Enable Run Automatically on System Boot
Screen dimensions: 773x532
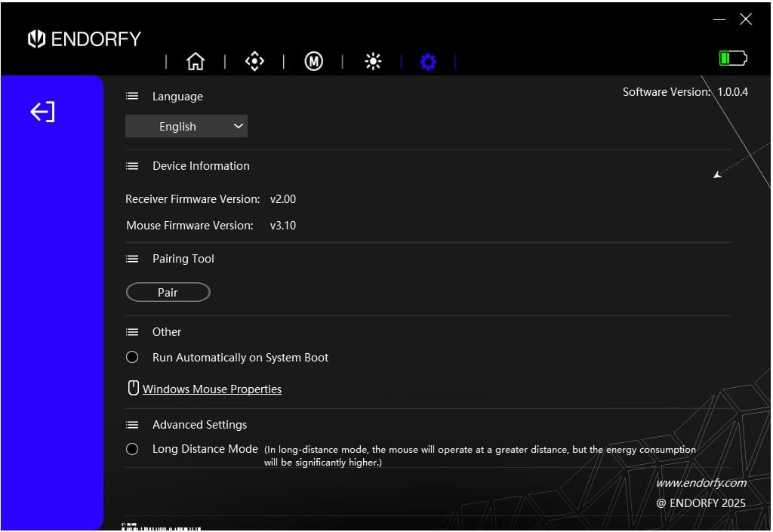point(132,357)
